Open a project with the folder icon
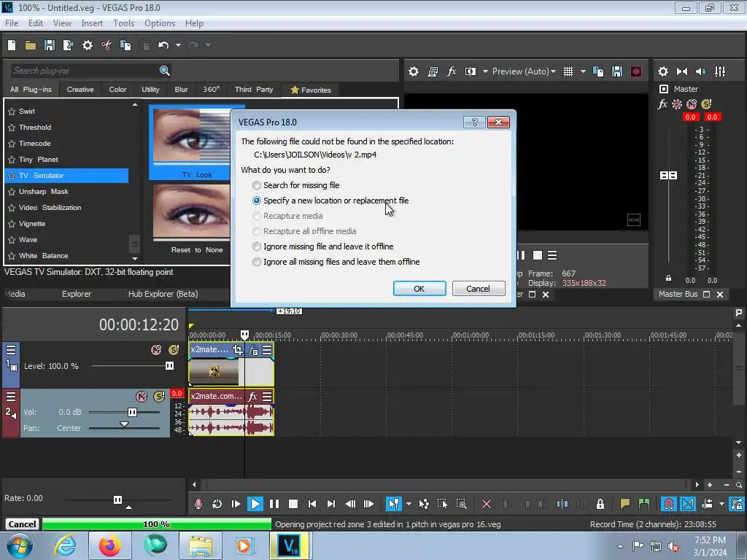 click(31, 45)
